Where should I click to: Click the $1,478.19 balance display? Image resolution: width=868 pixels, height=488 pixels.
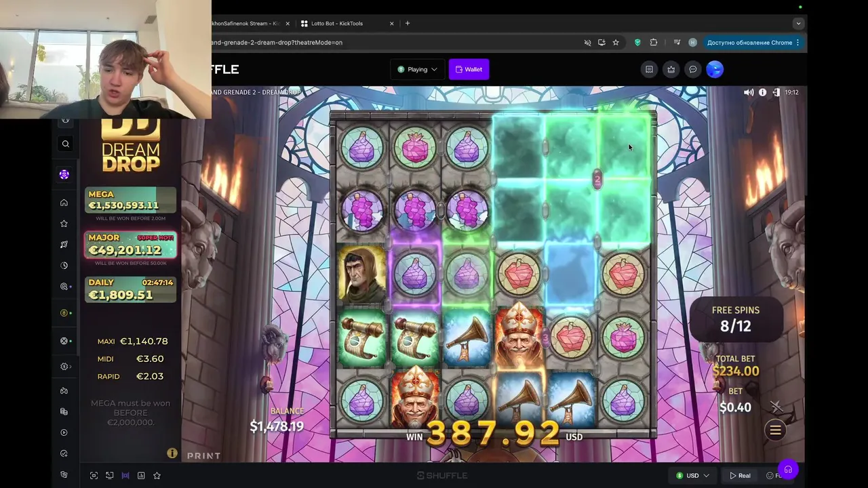277,426
